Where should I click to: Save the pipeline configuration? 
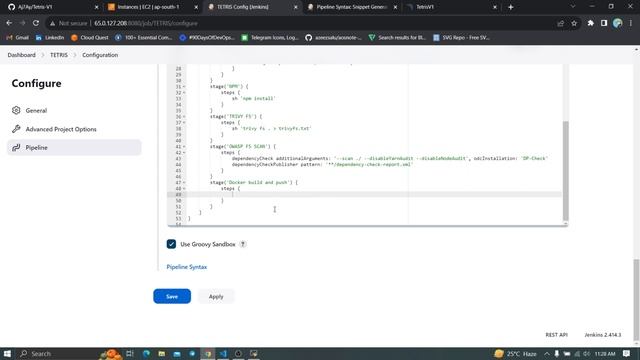172,296
